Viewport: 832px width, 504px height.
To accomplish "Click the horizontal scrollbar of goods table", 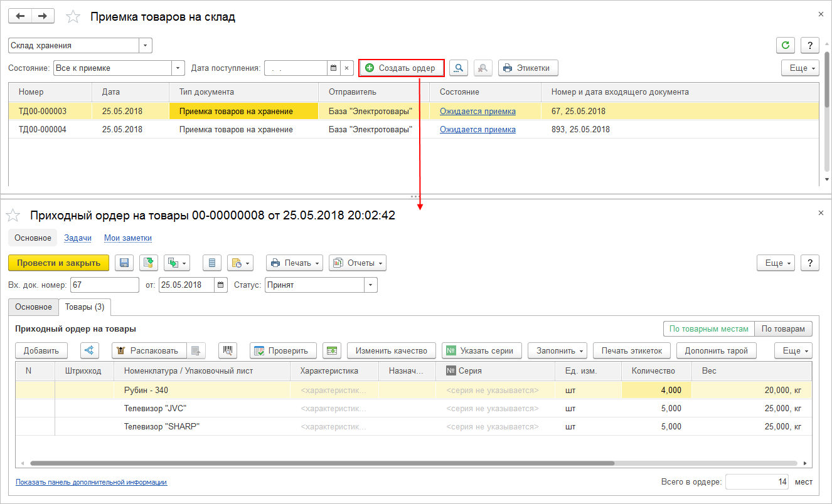I will [x=322, y=463].
